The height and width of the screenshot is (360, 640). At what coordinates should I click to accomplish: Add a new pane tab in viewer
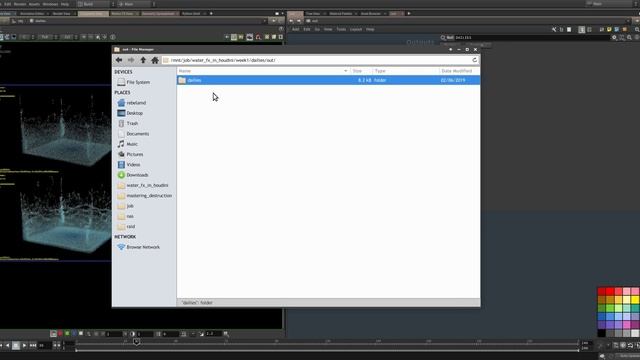pos(211,13)
